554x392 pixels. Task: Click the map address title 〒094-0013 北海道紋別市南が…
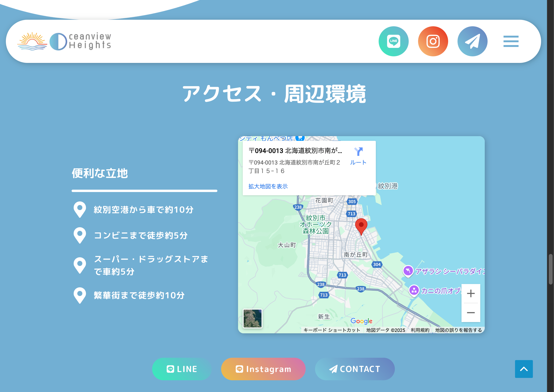295,151
